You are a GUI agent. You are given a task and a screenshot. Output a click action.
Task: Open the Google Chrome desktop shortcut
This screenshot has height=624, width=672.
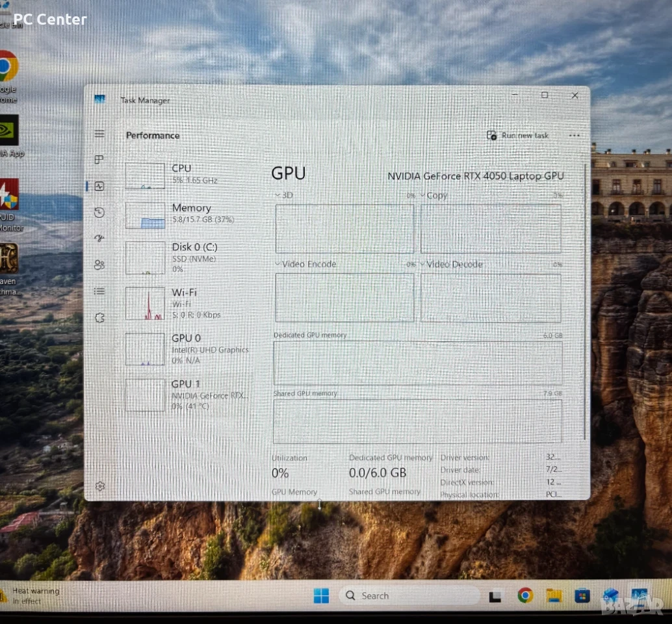[x=8, y=76]
